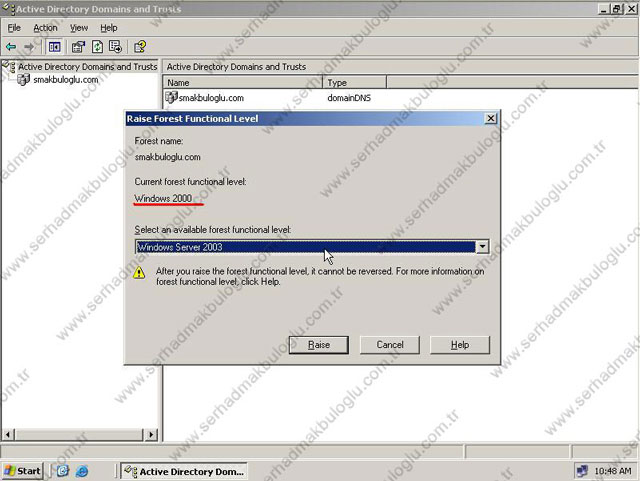This screenshot has width=640, height=481.
Task: Toggle Show/Hide Console Tree icon
Action: point(54,47)
